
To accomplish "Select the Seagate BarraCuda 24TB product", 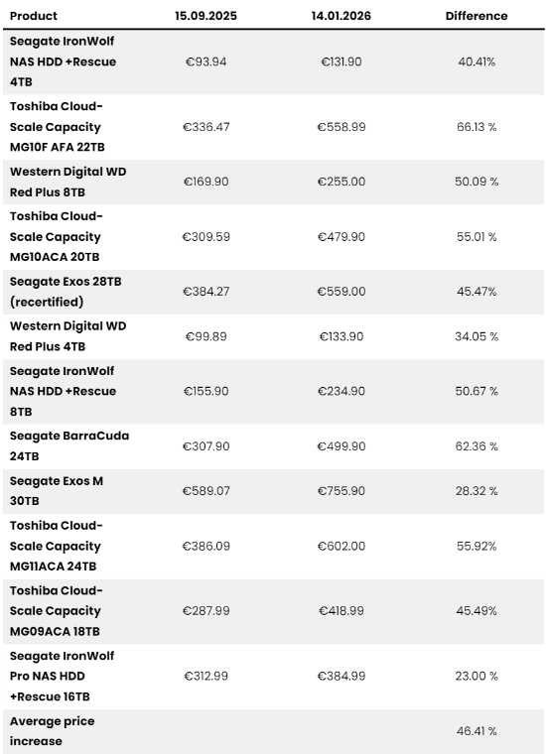I will [x=69, y=446].
